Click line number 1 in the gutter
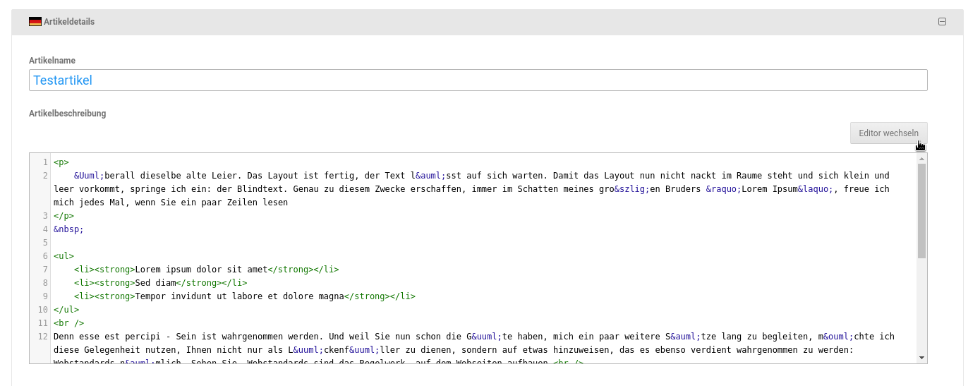This screenshot has width=980, height=386. (x=44, y=162)
